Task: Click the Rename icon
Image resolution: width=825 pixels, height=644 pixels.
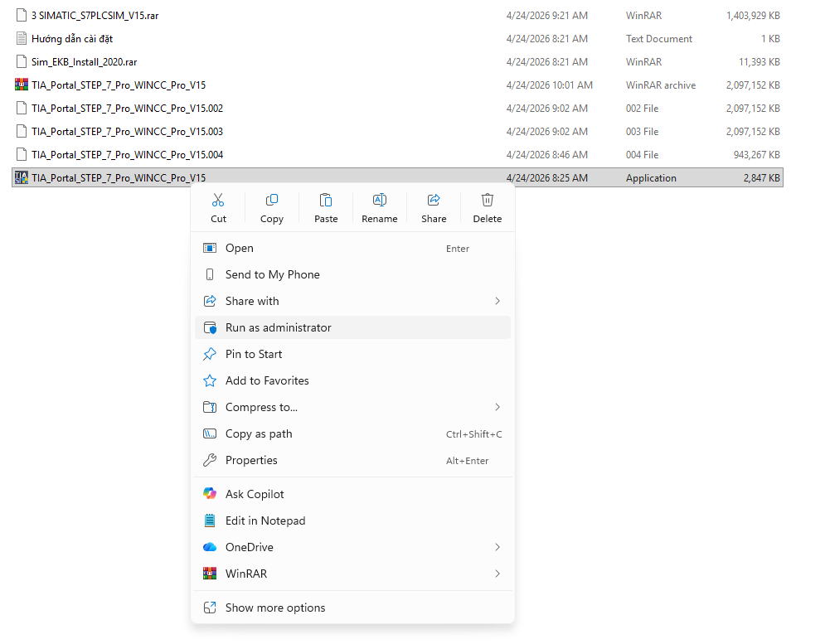Action: pyautogui.click(x=380, y=201)
